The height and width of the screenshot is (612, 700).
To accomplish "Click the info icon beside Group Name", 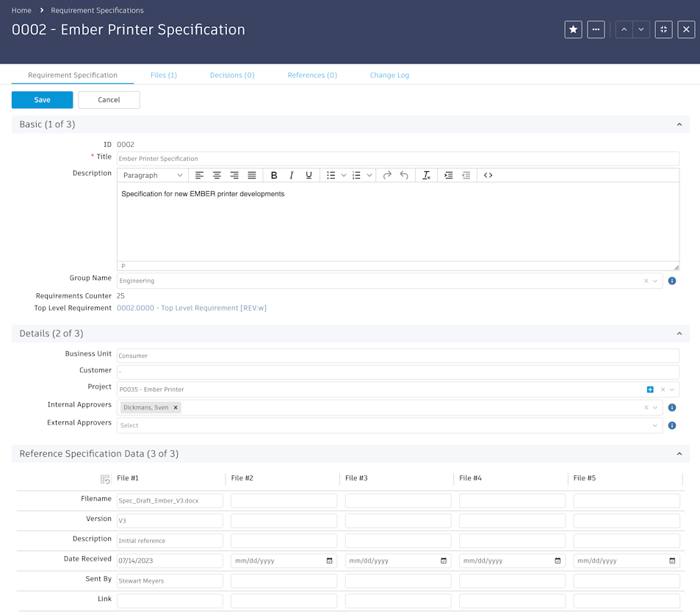I will (x=672, y=281).
